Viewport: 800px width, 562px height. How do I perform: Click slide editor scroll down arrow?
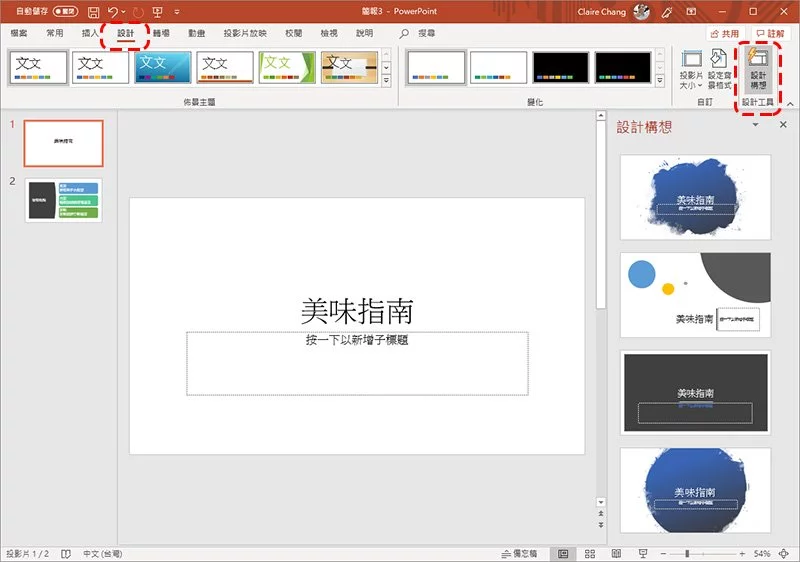pyautogui.click(x=601, y=502)
